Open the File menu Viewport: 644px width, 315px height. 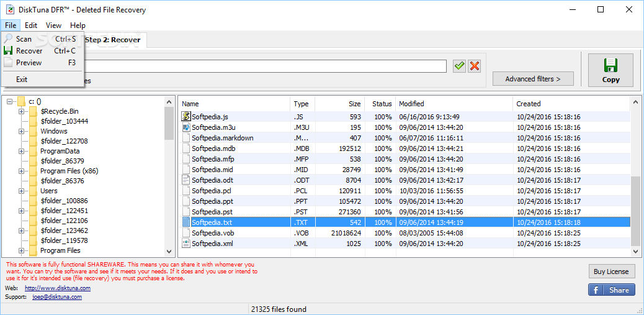11,25
